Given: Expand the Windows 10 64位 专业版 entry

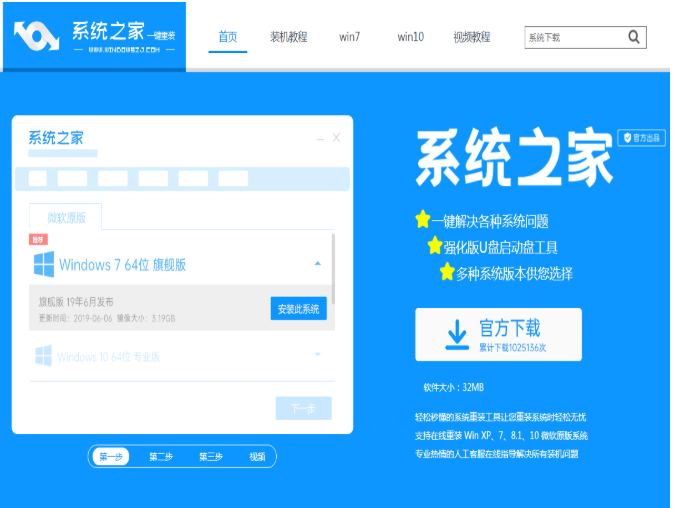Looking at the screenshot, I should click(318, 354).
